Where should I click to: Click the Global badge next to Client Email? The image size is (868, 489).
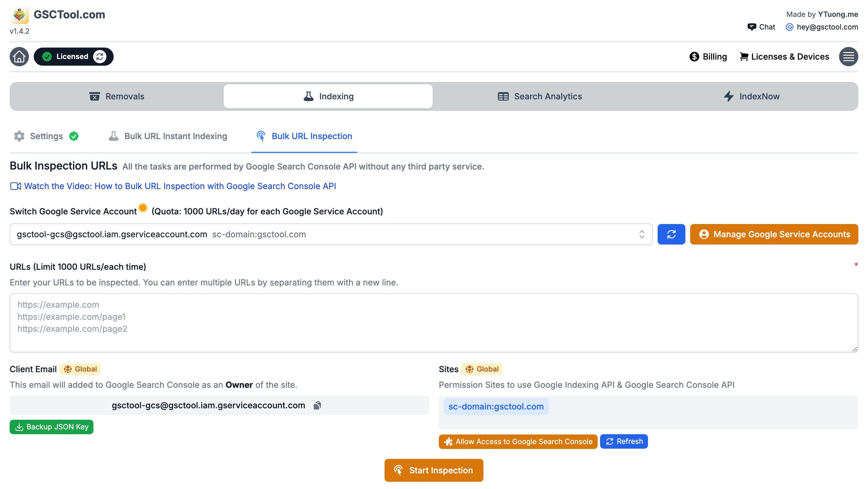(80, 369)
